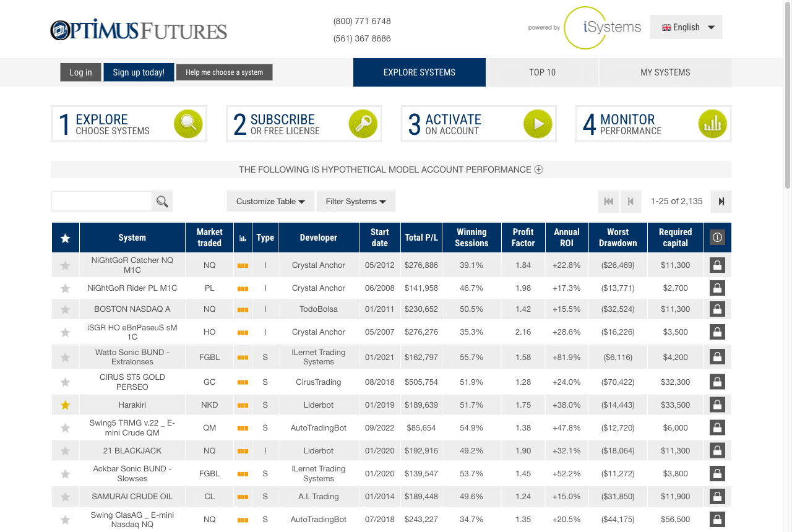Viewport: 792px width, 532px height.
Task: Expand hypothetical performance disclaimer plus icon
Action: pyautogui.click(x=538, y=169)
